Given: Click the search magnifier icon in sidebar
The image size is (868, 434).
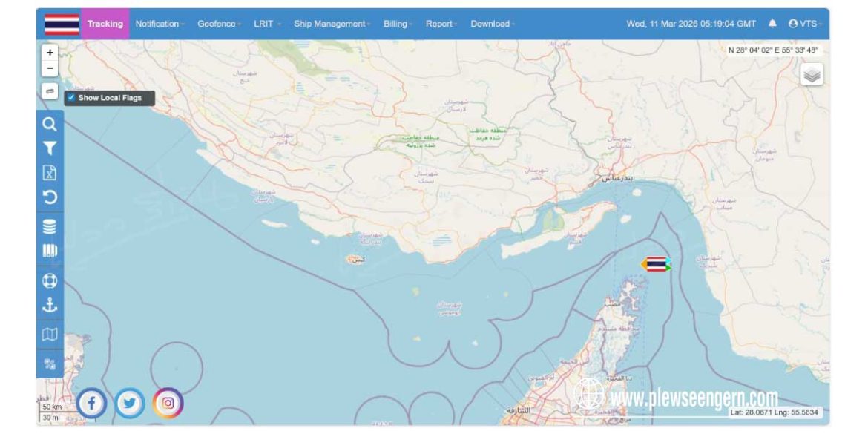Looking at the screenshot, I should 50,125.
